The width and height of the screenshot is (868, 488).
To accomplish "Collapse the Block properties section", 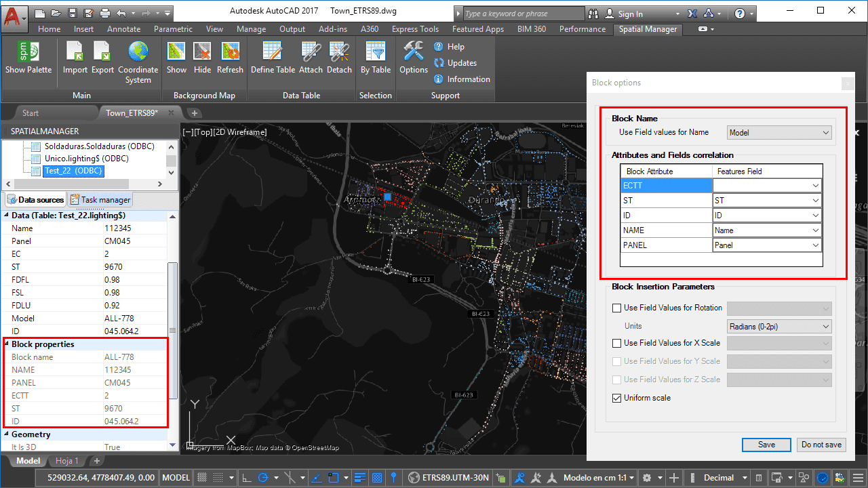I will pos(7,344).
